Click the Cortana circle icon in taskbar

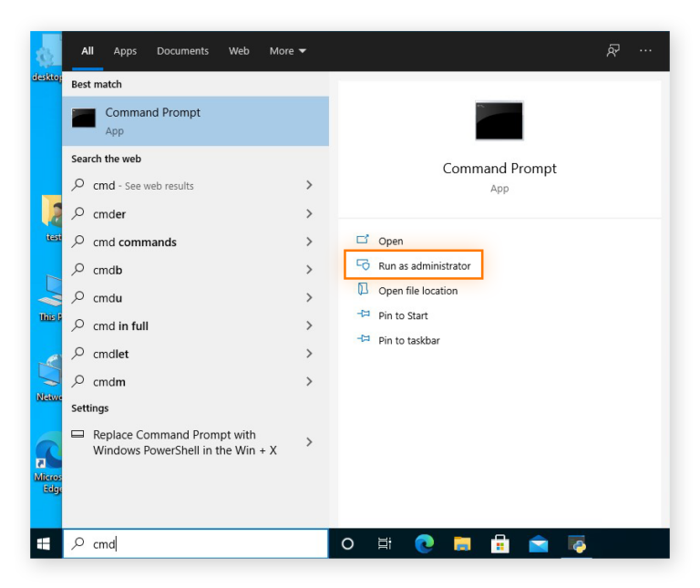347,544
